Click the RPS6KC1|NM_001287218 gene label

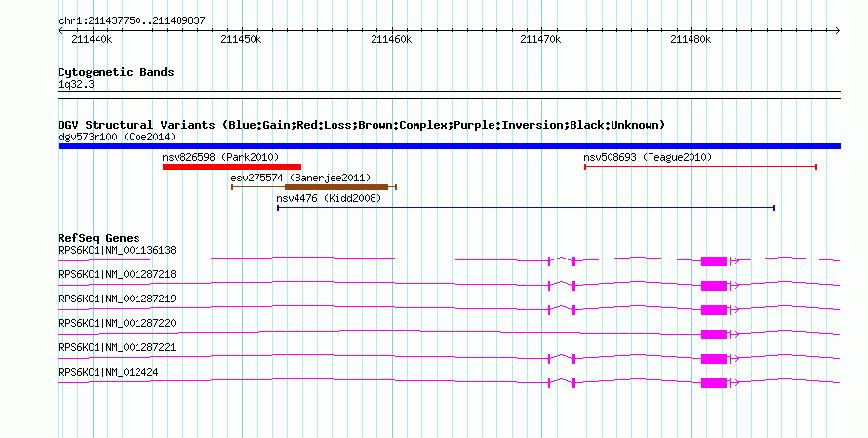pos(117,275)
